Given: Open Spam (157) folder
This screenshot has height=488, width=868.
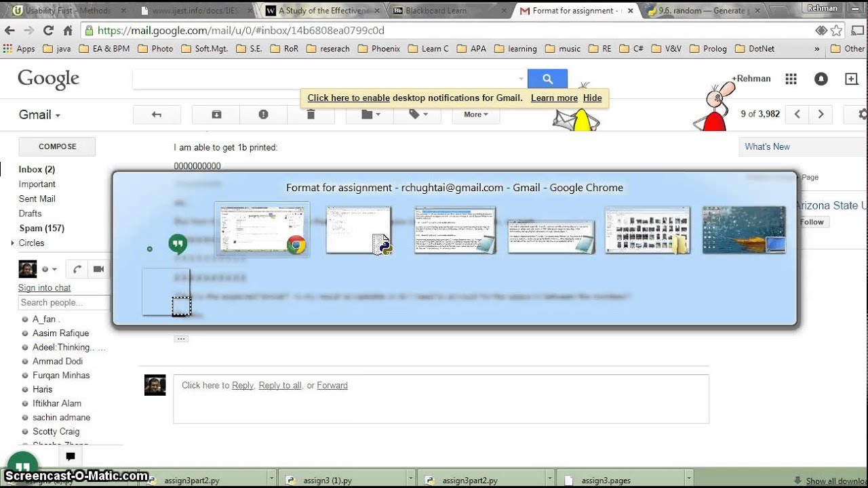Looking at the screenshot, I should (41, 228).
